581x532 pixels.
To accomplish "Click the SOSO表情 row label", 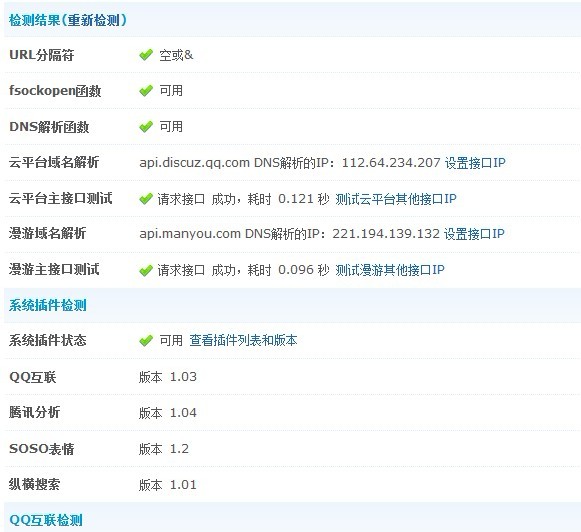I will (42, 449).
